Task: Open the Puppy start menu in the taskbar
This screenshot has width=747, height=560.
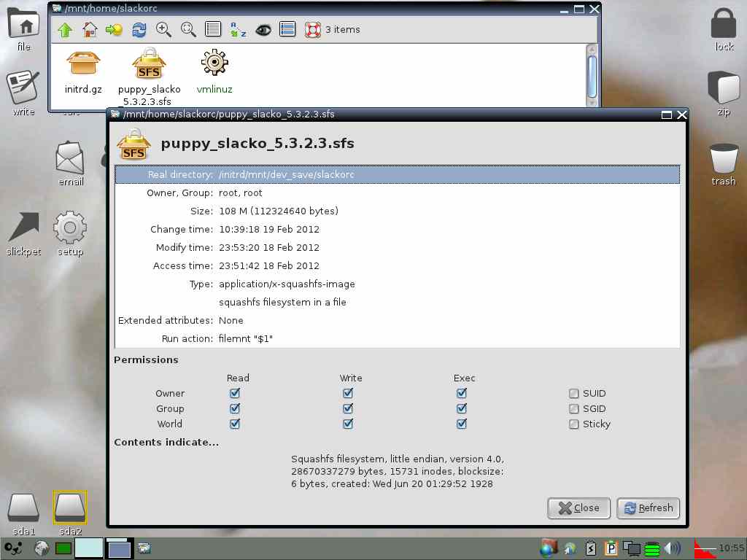Action: [x=13, y=549]
